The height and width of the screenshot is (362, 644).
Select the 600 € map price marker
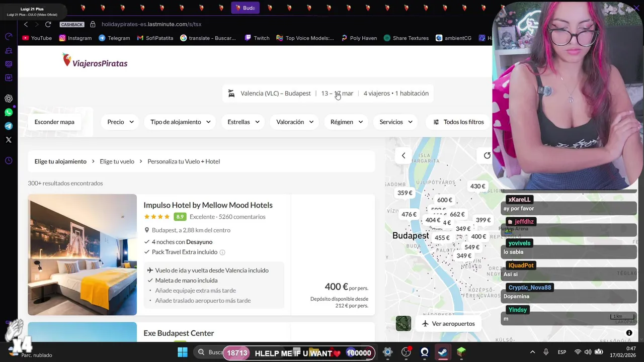click(445, 200)
